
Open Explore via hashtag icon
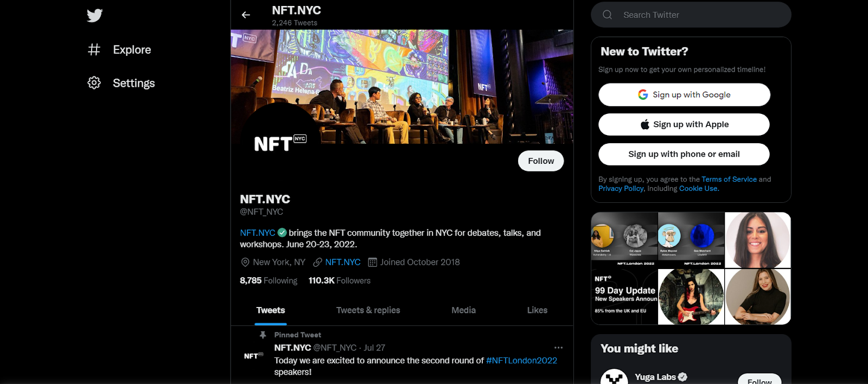tap(94, 50)
